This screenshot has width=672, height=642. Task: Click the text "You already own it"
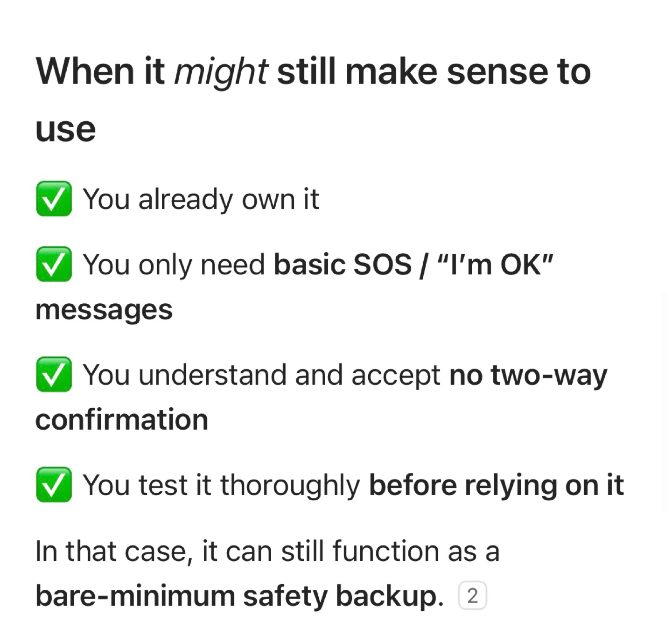(x=201, y=200)
